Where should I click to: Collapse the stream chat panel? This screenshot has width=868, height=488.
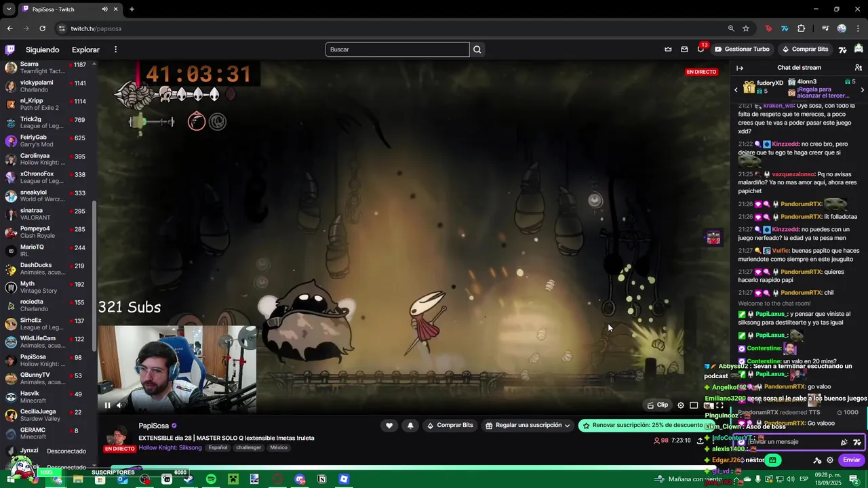click(740, 68)
